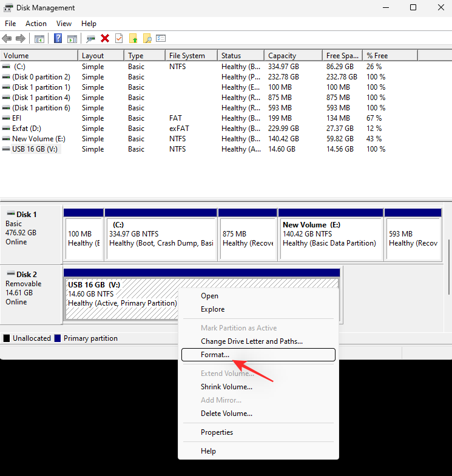Choose Help at bottom of context menu

point(258,451)
